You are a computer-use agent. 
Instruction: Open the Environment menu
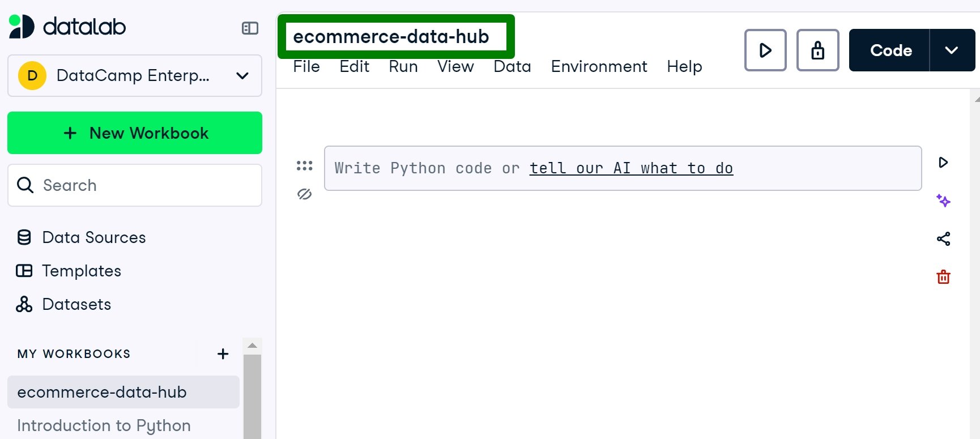(x=599, y=66)
